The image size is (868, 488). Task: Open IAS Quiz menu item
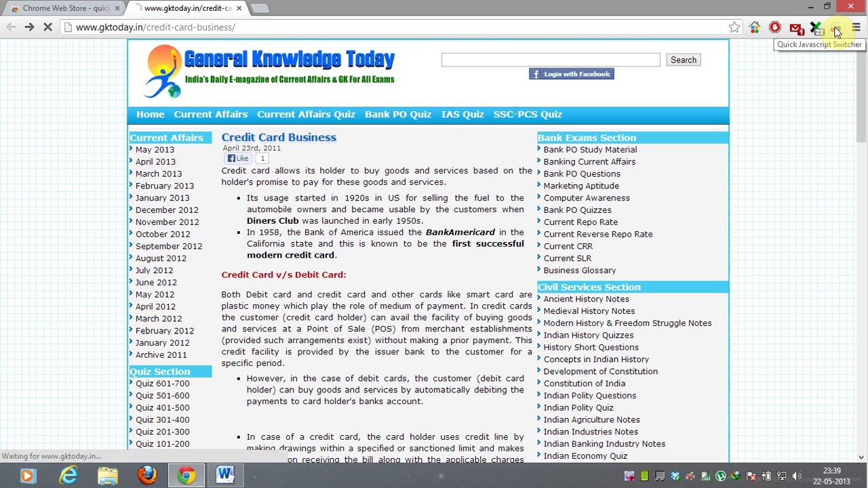[462, 114]
